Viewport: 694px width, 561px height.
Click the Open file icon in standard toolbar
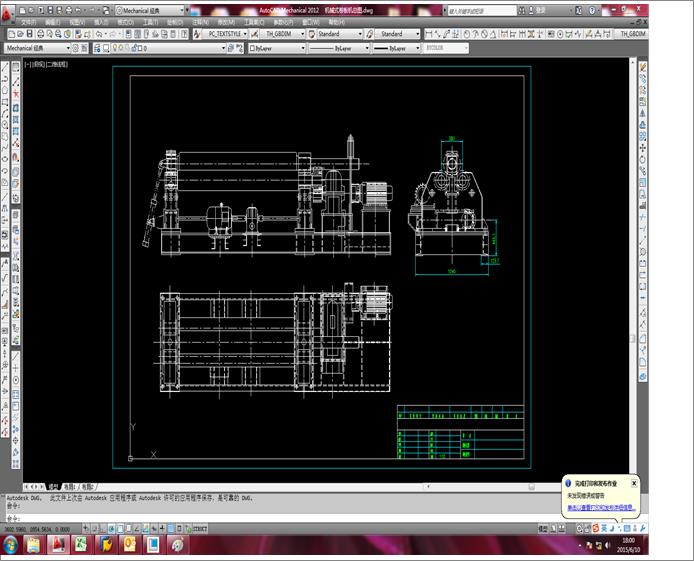[21, 34]
